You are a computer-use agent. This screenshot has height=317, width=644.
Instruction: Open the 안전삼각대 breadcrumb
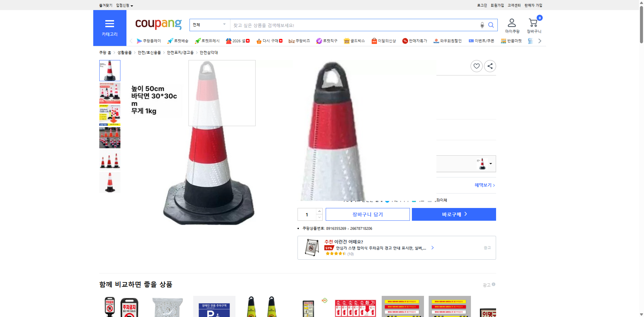pos(209,53)
